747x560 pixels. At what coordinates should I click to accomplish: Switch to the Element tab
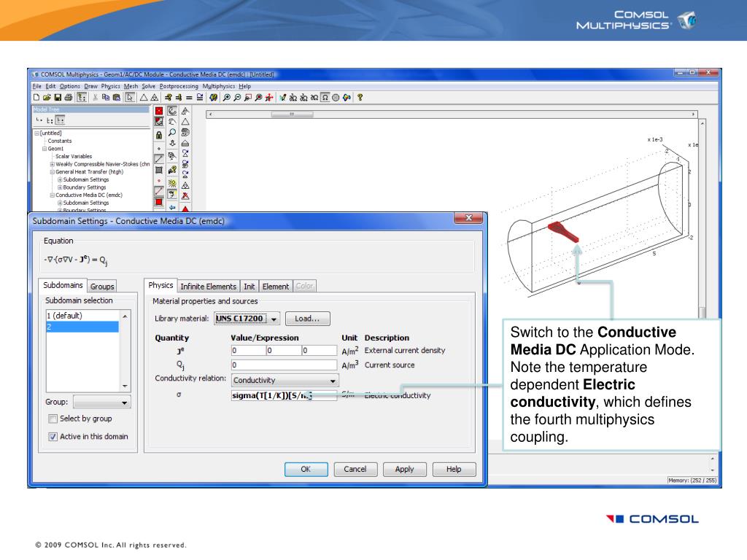click(275, 286)
